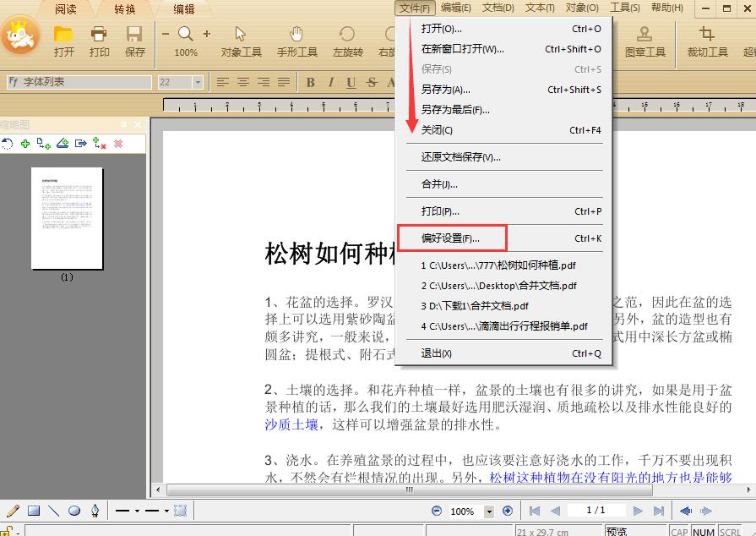Follow the blue 沙质土壤 link
The height and width of the screenshot is (536, 756).
pos(291,424)
